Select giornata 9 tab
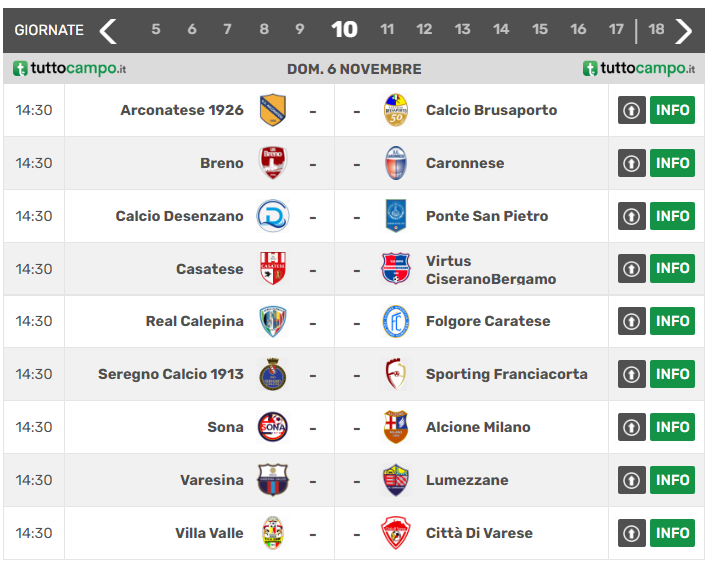 [300, 30]
